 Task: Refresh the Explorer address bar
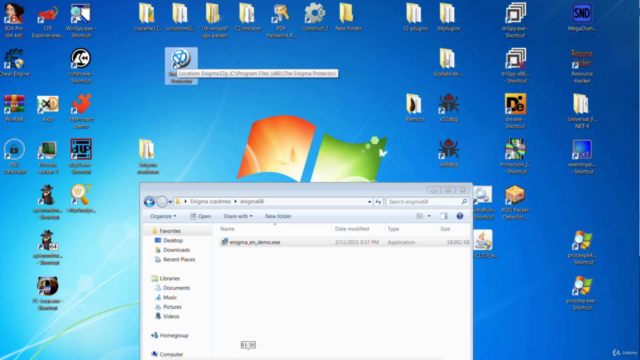point(378,202)
